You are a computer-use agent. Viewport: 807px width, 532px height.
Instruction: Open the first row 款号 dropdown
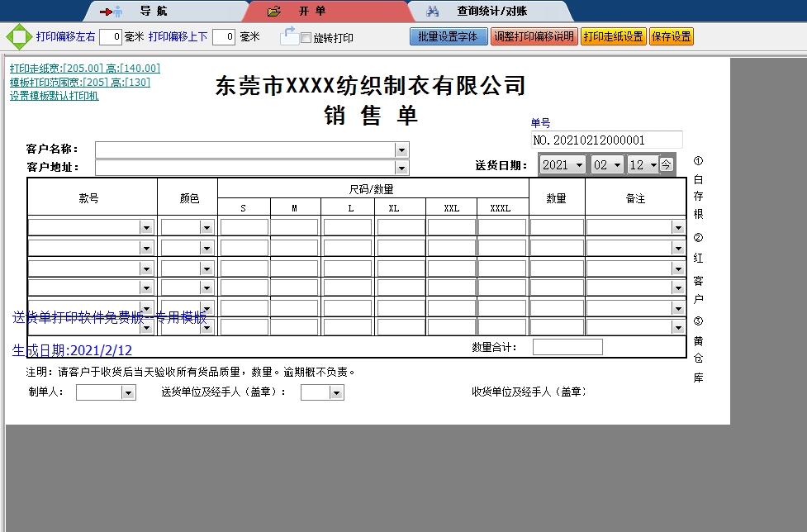click(x=146, y=227)
